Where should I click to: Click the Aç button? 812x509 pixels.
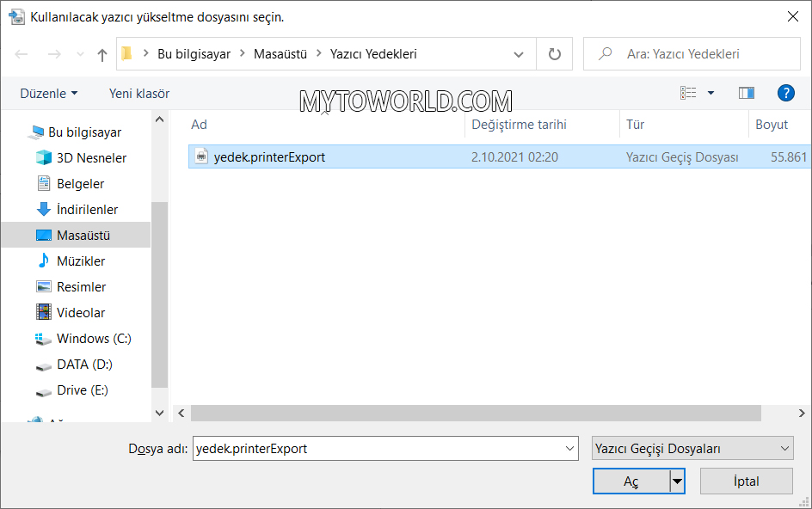click(631, 481)
